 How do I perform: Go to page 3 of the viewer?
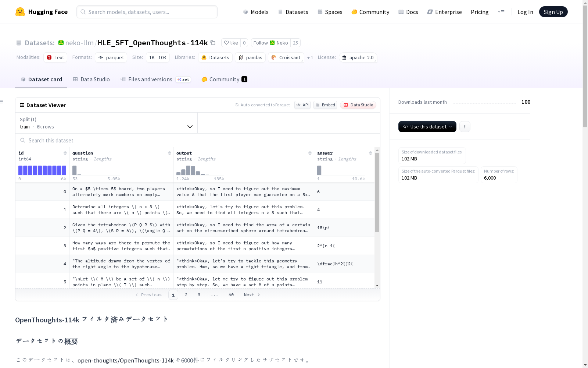[x=199, y=295]
